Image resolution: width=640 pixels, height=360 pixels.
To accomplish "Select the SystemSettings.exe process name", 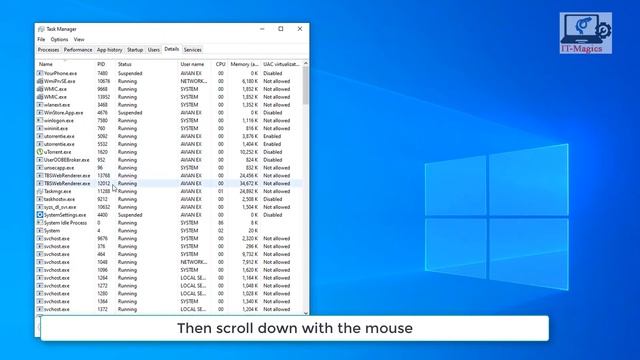I will coord(65,215).
